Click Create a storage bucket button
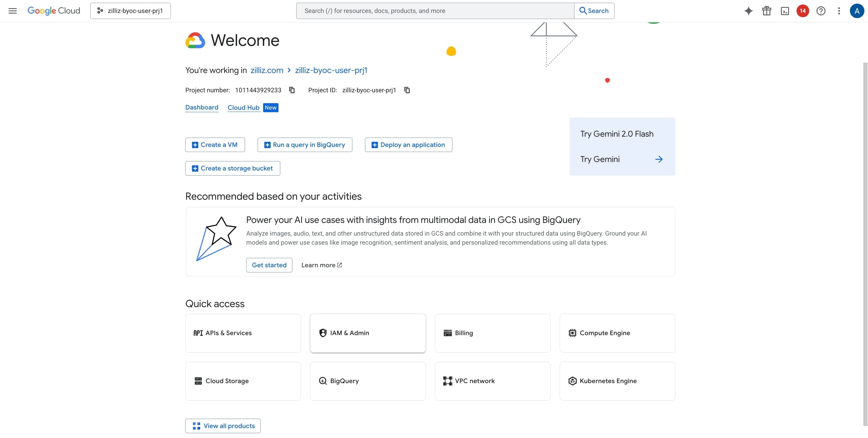Screen dimensions: 868x438 [232, 168]
